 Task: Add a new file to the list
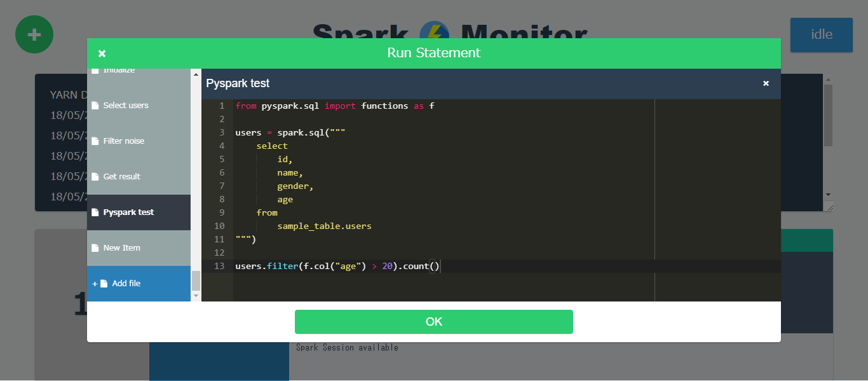pyautogui.click(x=139, y=284)
